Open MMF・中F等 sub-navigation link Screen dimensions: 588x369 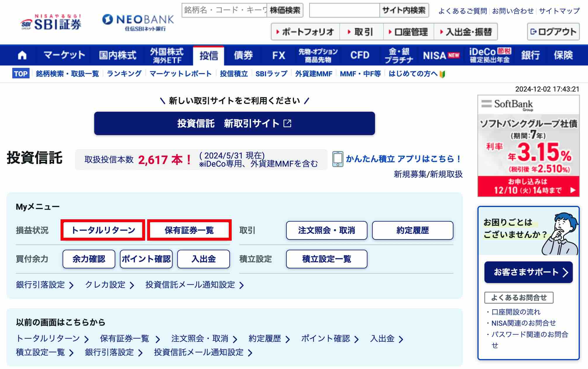pyautogui.click(x=360, y=74)
